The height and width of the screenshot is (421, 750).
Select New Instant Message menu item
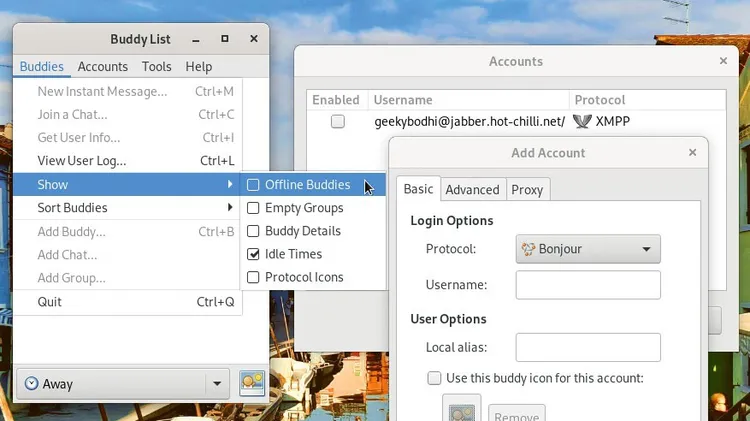(x=127, y=91)
